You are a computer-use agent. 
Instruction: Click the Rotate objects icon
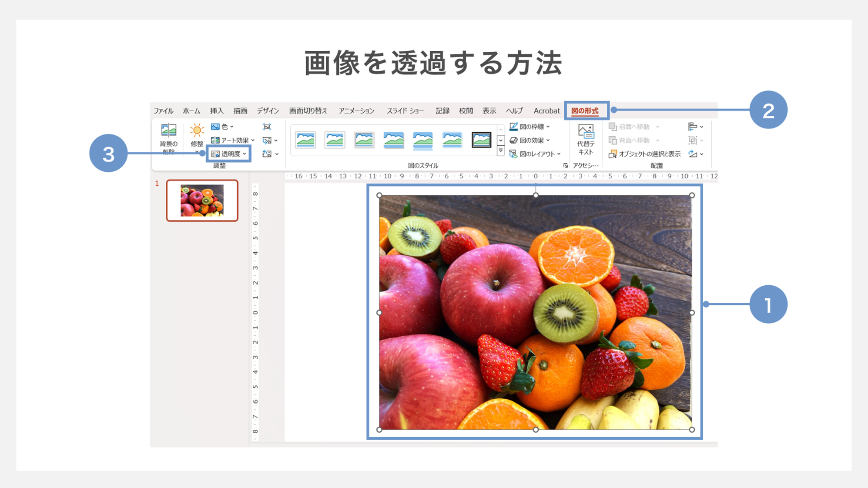click(693, 154)
